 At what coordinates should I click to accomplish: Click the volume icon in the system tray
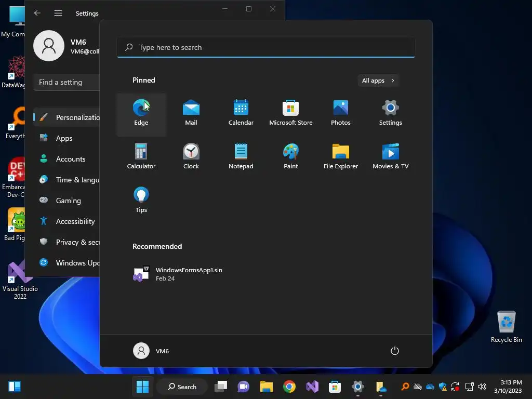point(482,387)
